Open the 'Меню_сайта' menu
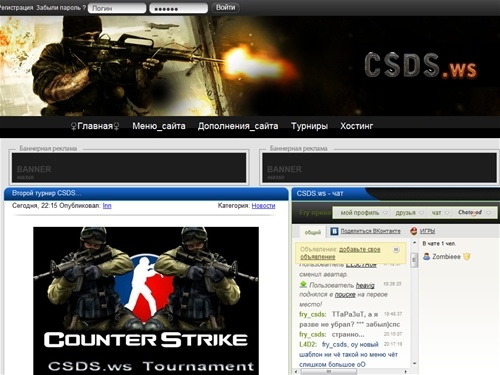This screenshot has width=500, height=375. [x=159, y=126]
